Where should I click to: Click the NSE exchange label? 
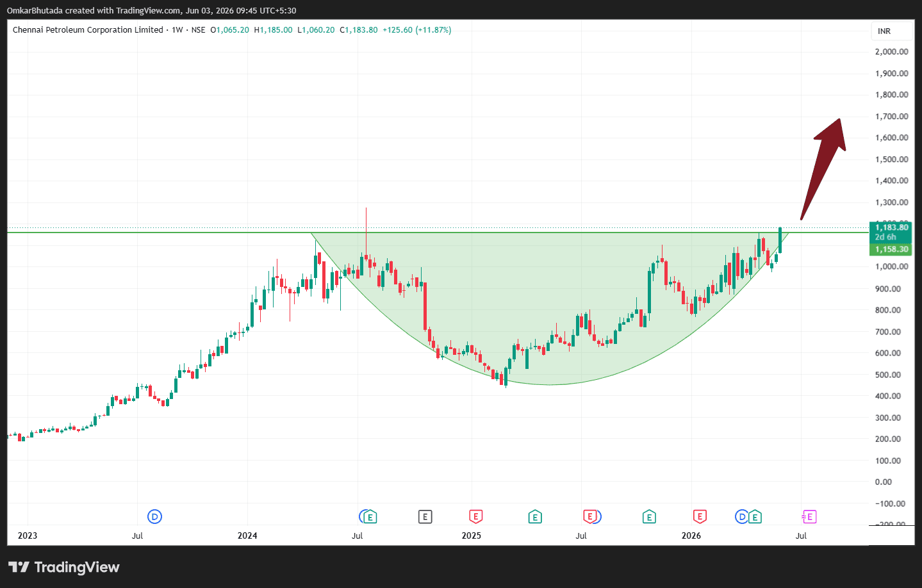tap(198, 30)
